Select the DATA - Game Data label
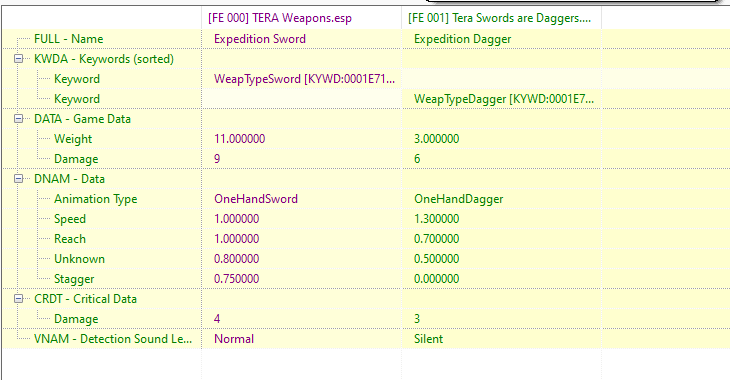Viewport: 730px width, 380px height. coord(82,119)
